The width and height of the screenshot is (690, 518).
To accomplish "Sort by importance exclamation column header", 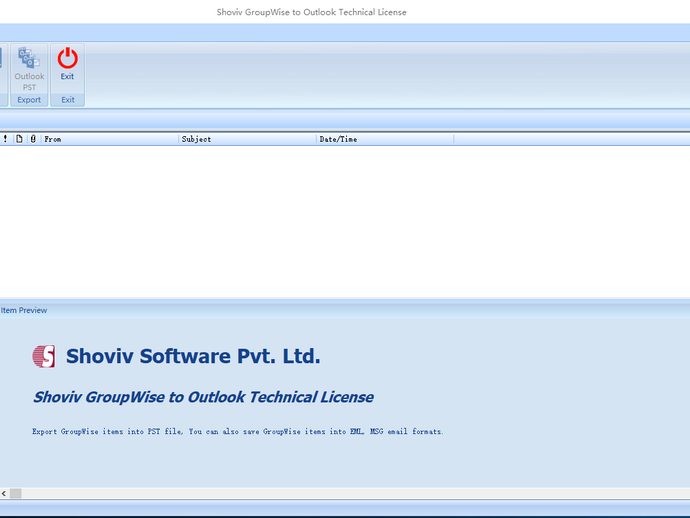I will (x=5, y=139).
